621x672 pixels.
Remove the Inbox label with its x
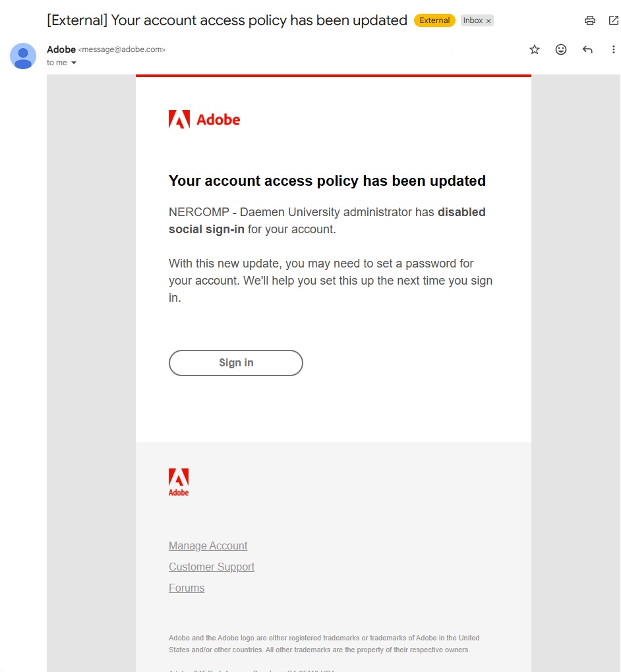pyautogui.click(x=488, y=21)
